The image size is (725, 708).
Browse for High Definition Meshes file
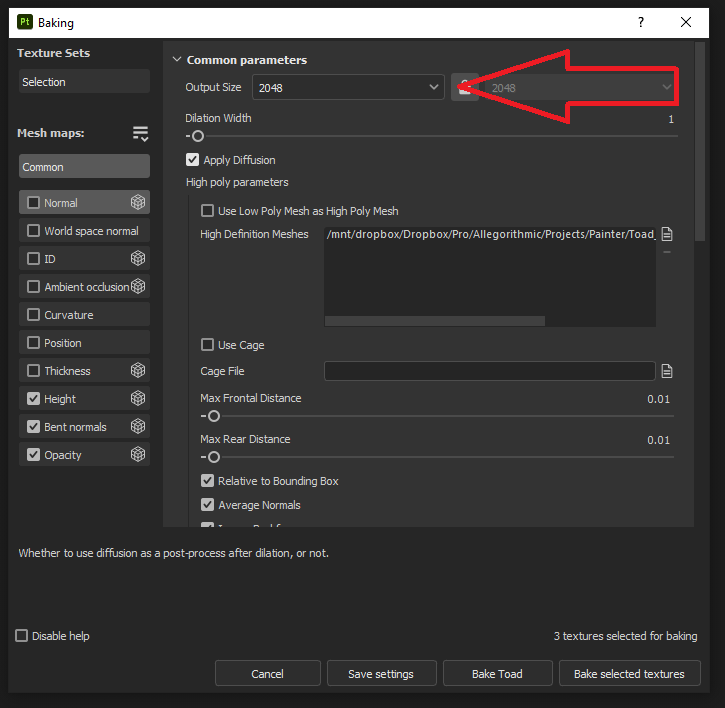click(667, 235)
